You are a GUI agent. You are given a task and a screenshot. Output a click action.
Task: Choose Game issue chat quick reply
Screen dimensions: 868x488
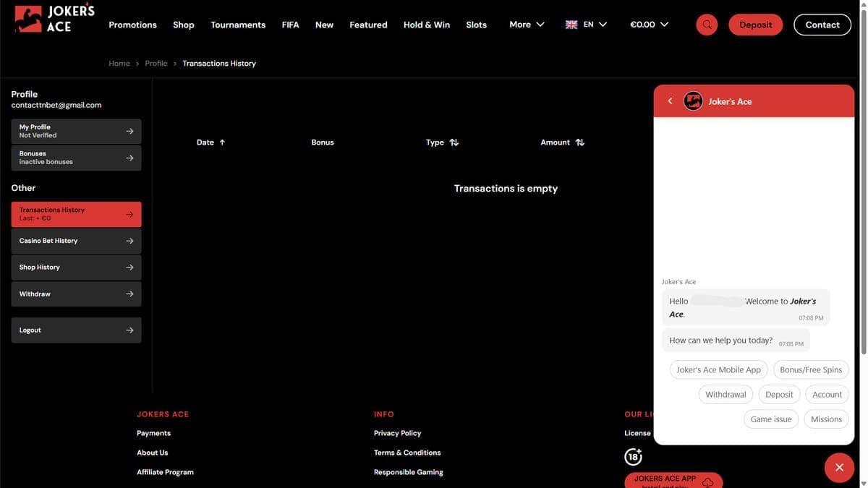coord(771,419)
